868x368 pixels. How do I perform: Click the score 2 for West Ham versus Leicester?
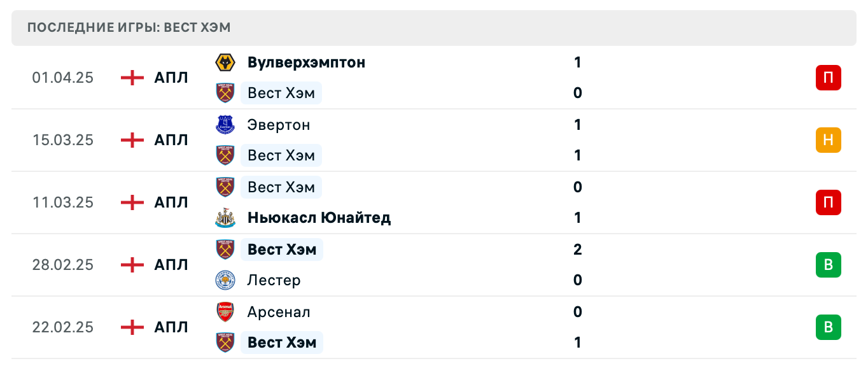click(x=577, y=249)
